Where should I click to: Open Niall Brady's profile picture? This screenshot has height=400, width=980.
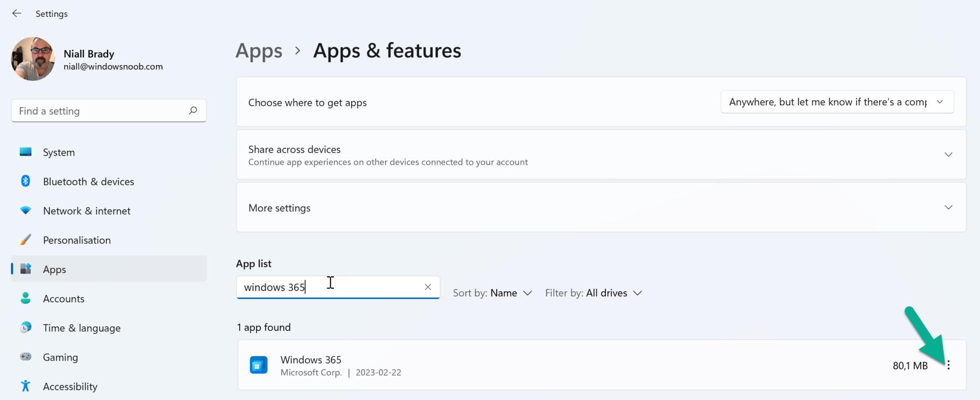pyautogui.click(x=33, y=59)
